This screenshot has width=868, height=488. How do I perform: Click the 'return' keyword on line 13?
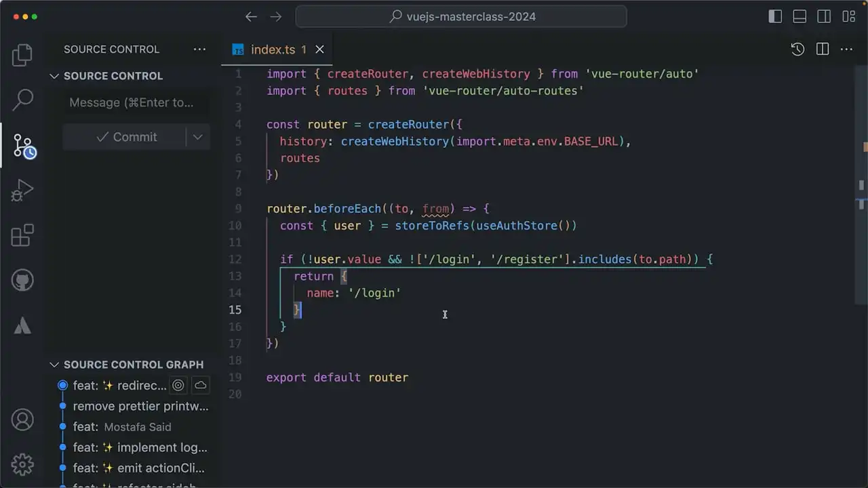click(313, 277)
